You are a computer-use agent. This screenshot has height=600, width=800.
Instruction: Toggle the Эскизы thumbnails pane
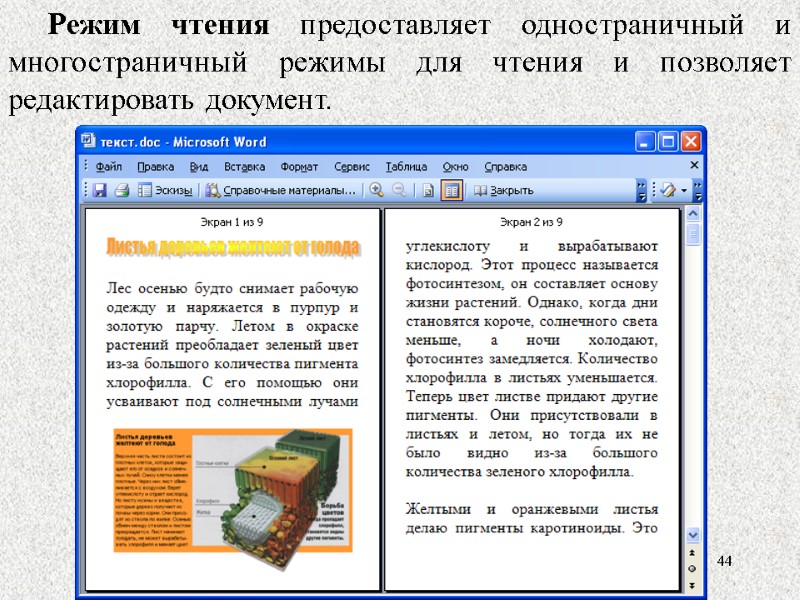pyautogui.click(x=165, y=190)
